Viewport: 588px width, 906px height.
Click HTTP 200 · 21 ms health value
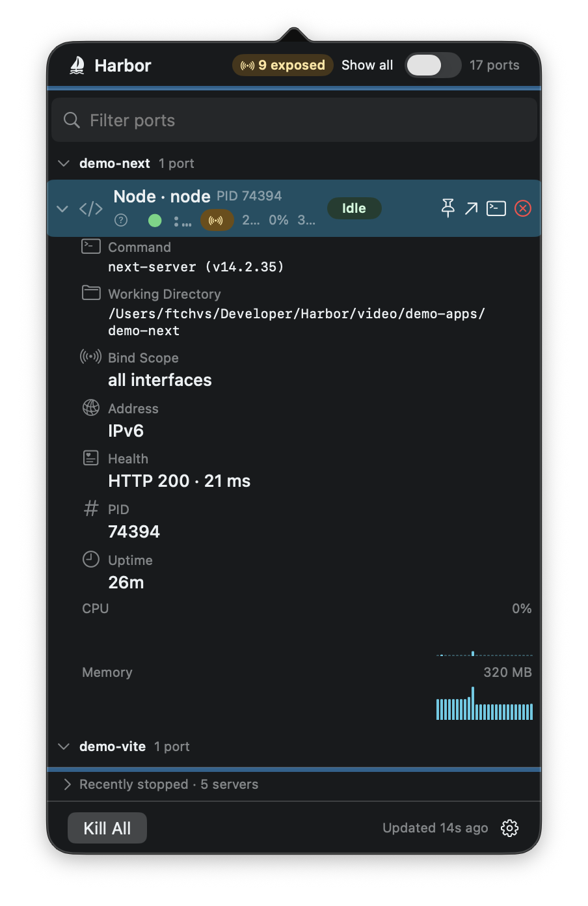(x=180, y=481)
